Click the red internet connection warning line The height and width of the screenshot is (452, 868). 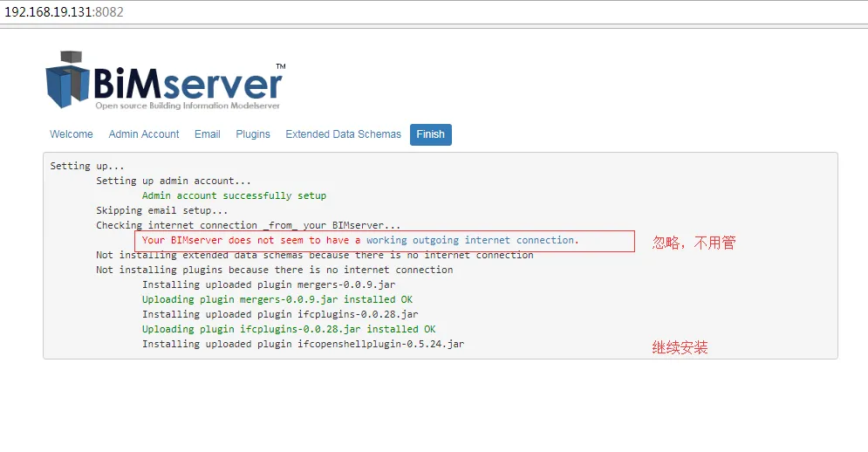360,241
